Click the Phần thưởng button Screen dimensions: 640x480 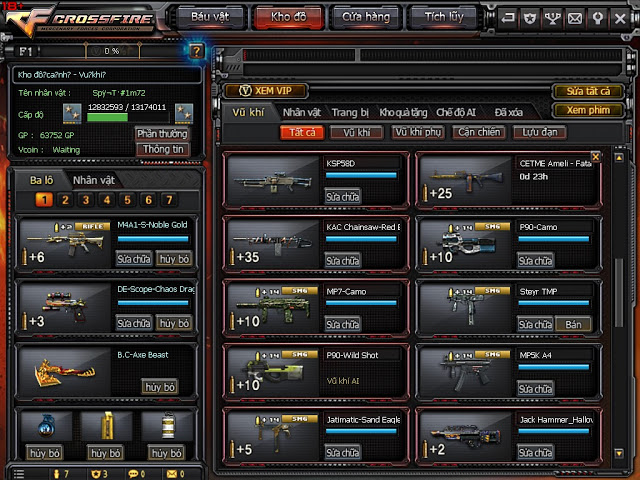click(162, 134)
